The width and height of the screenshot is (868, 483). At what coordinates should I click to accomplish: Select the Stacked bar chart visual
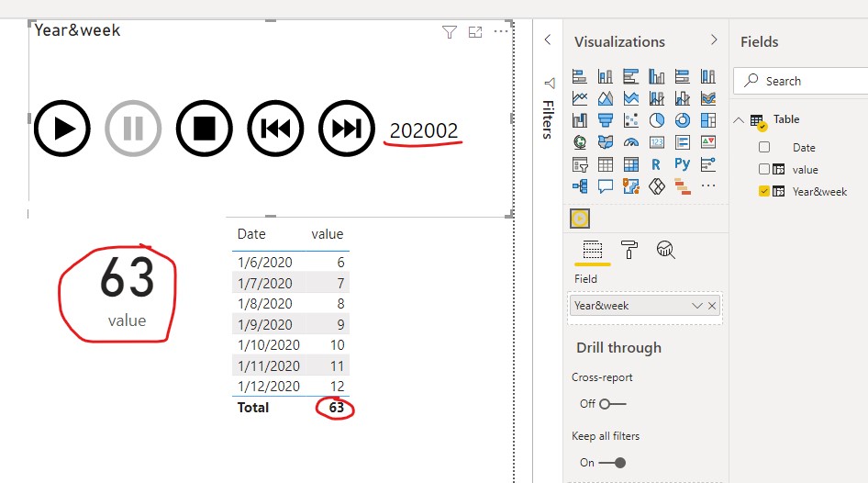(580, 76)
